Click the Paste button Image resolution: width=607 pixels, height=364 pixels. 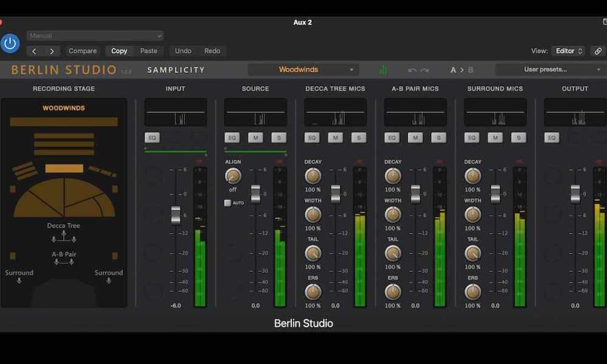149,52
